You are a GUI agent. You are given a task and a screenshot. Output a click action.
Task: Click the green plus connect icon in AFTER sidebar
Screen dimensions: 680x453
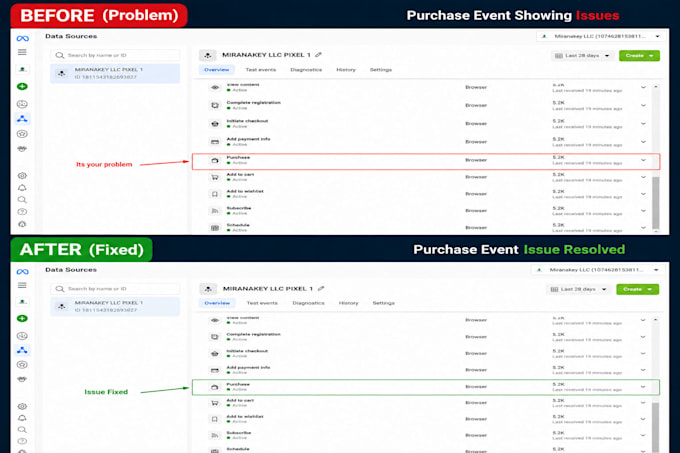pos(22,319)
